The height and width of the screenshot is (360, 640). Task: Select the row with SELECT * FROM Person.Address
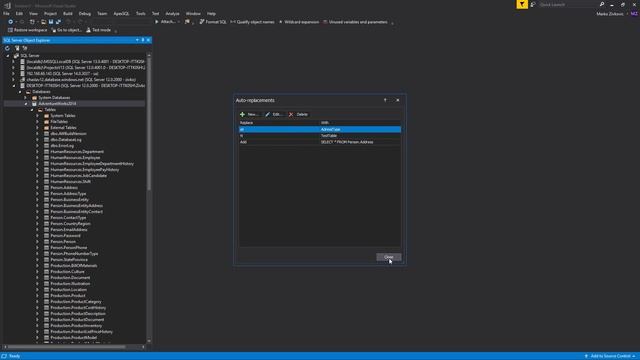pos(320,142)
